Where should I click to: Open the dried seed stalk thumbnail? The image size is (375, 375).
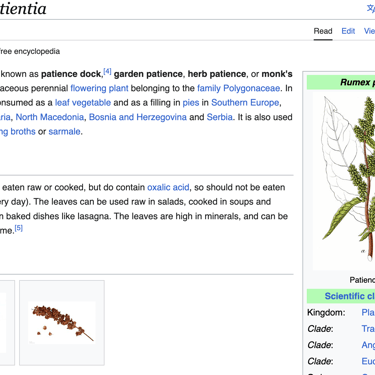point(62,323)
